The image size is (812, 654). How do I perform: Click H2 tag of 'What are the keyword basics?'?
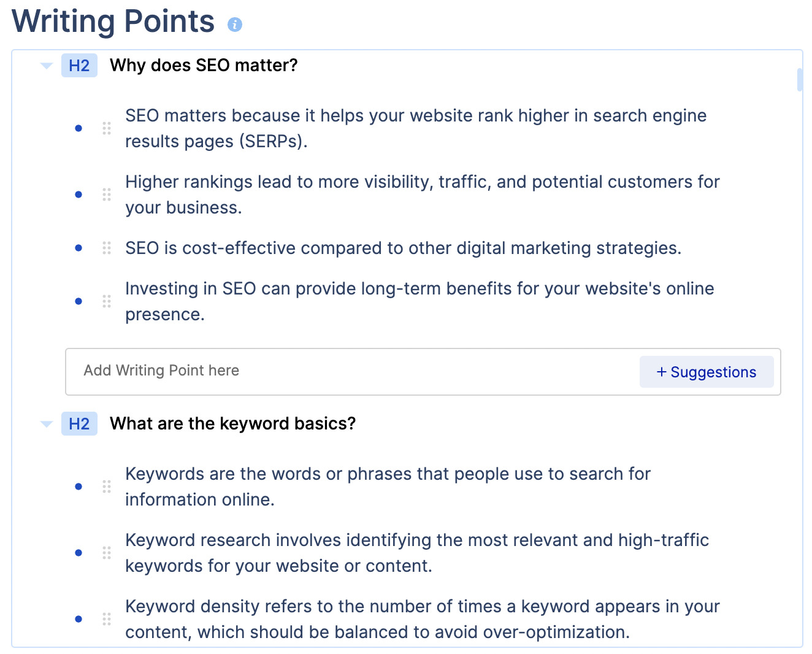(x=79, y=424)
